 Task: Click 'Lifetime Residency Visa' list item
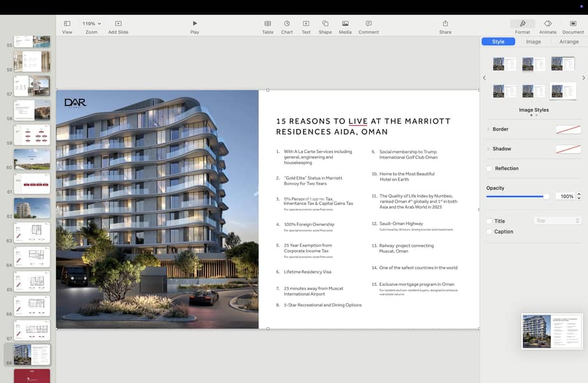coord(307,272)
